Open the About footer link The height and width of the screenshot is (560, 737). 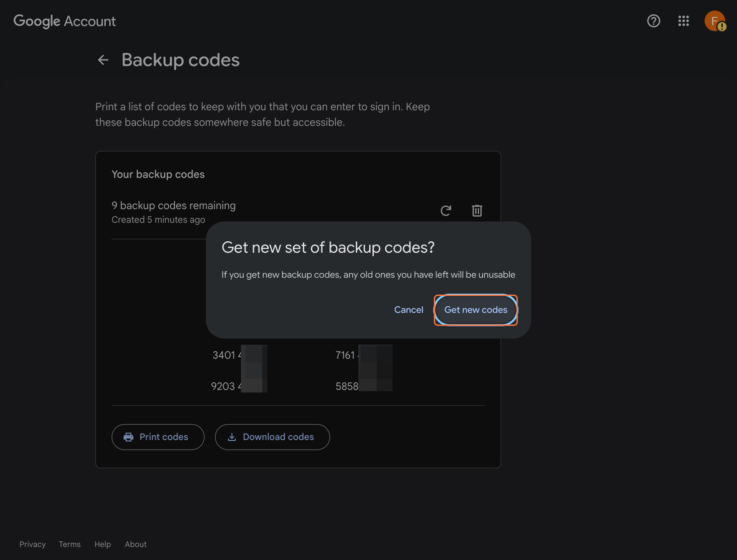pos(135,544)
